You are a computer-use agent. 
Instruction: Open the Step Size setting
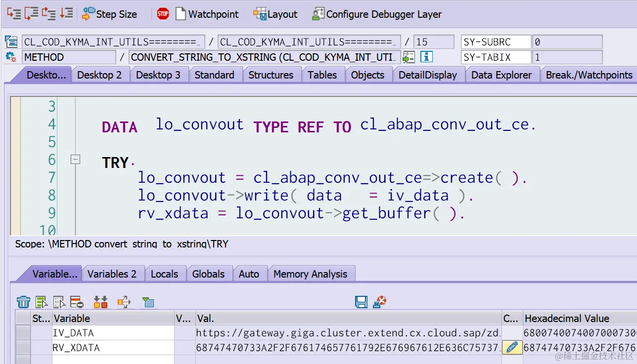click(x=109, y=14)
